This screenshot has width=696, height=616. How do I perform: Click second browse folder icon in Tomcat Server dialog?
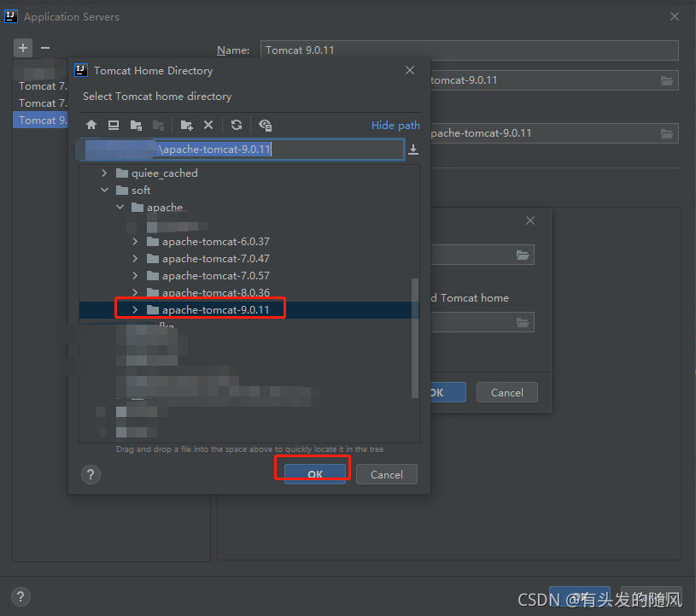click(523, 322)
